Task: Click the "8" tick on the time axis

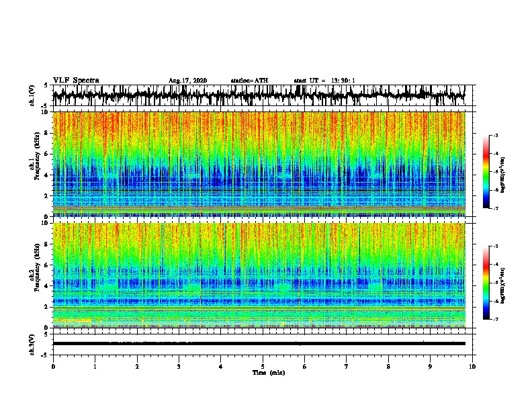Action: coord(388,367)
